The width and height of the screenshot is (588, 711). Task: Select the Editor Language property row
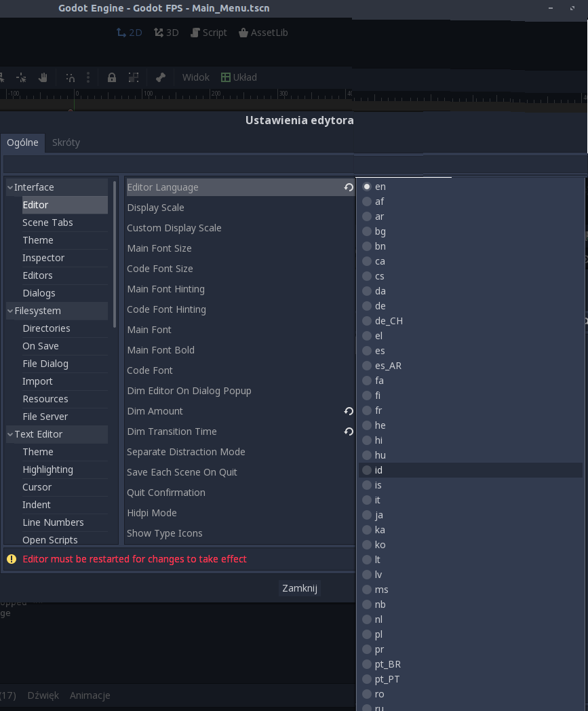(240, 187)
